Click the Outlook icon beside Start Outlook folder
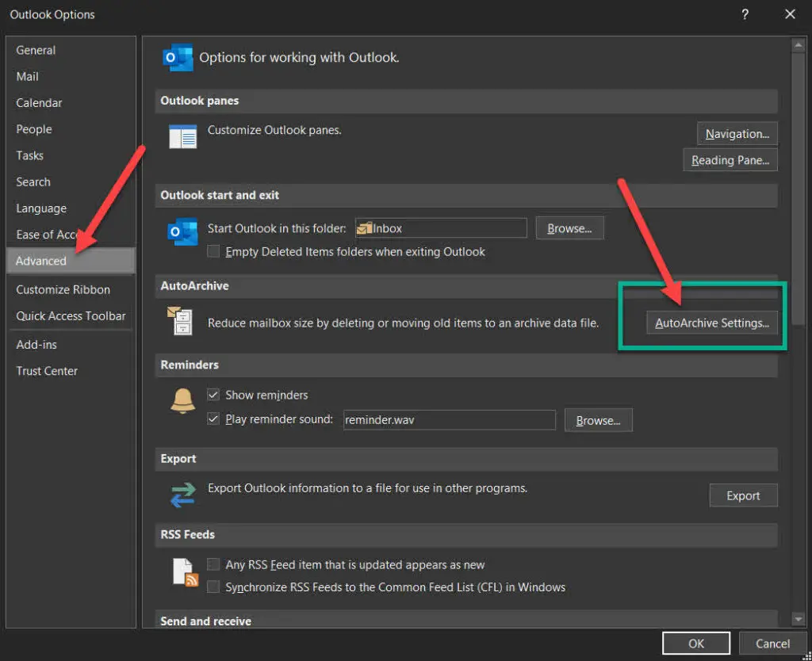 [182, 231]
